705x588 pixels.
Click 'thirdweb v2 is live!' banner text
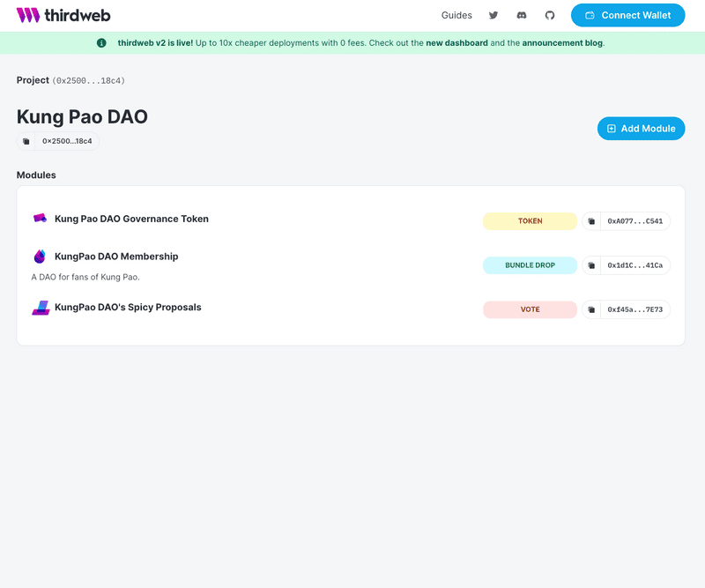point(155,42)
